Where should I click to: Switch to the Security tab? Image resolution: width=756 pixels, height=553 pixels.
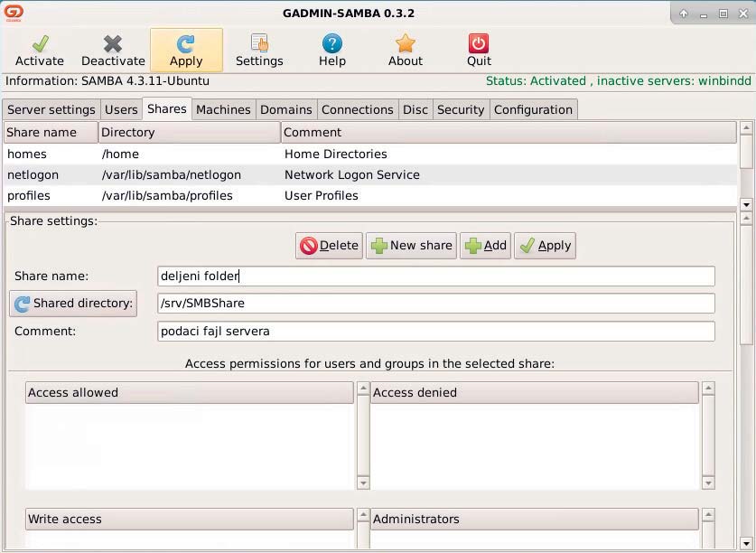(461, 109)
